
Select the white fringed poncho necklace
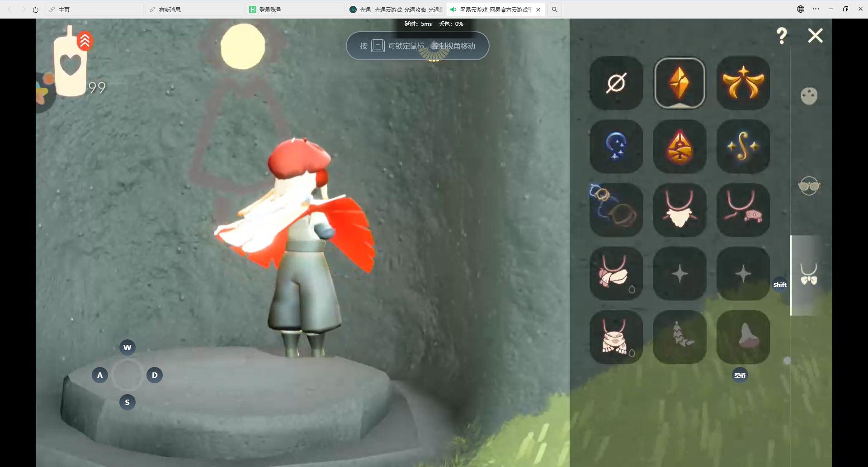pos(616,337)
